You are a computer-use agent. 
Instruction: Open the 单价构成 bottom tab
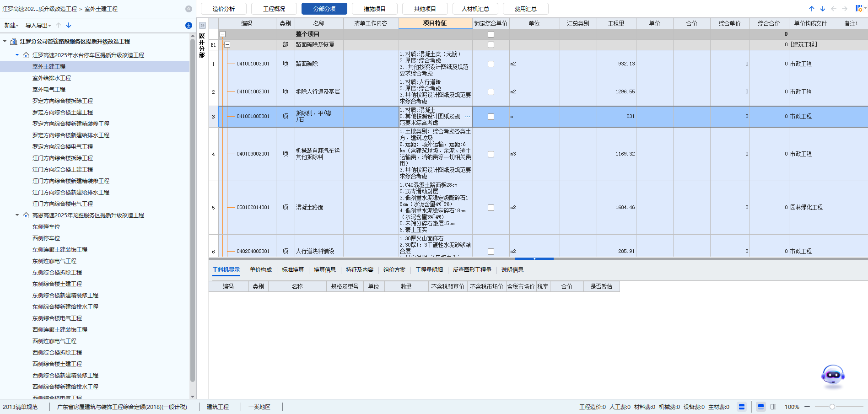260,270
